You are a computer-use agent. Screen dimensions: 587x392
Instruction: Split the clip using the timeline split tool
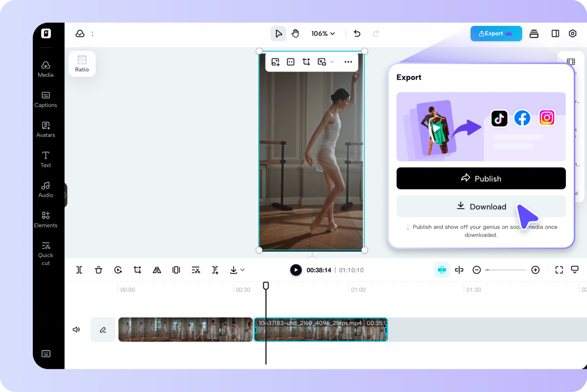coord(79,270)
